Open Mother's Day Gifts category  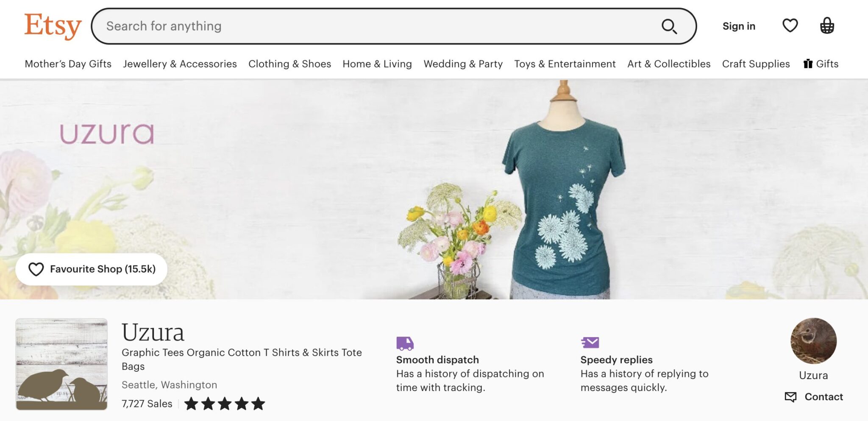pyautogui.click(x=68, y=64)
